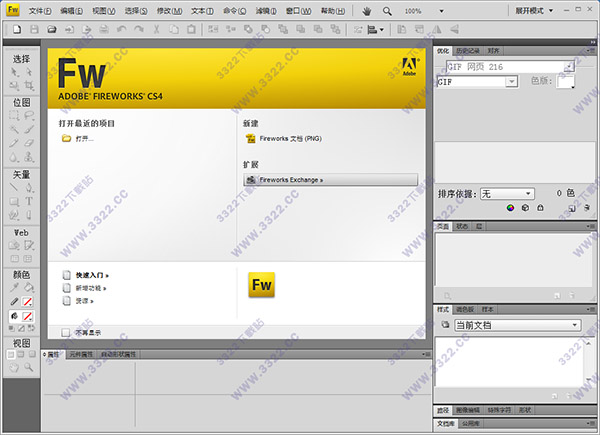Switch to standard screen view mode
Image resolution: width=600 pixels, height=435 pixels.
click(x=11, y=355)
